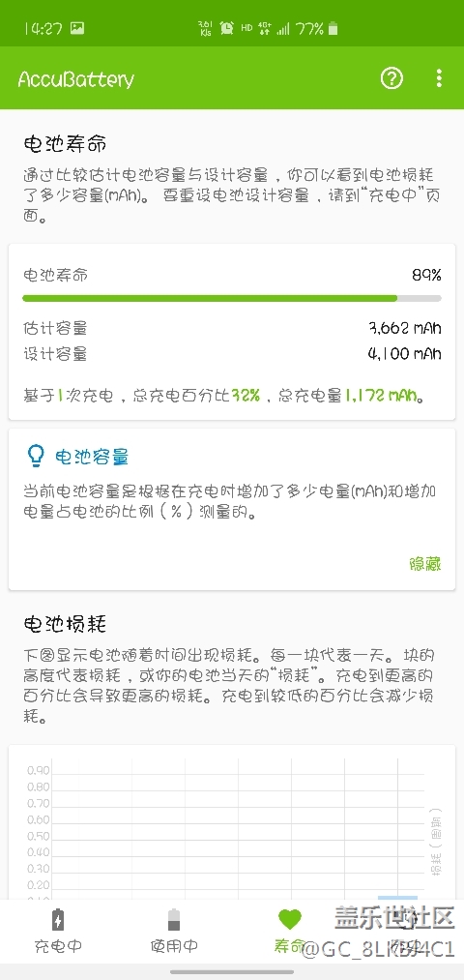The height and width of the screenshot is (980, 464).
Task: Switch to the 充电中 tab
Action: tap(58, 945)
